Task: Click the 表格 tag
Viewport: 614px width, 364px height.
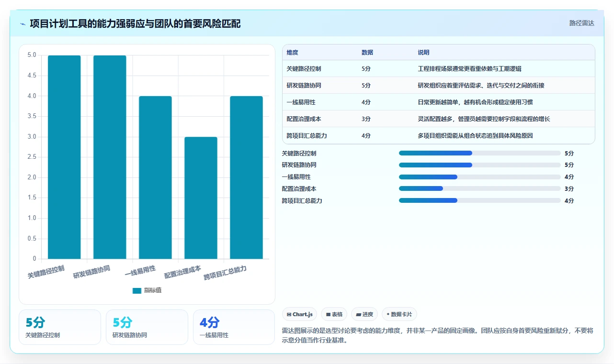Action: click(334, 314)
